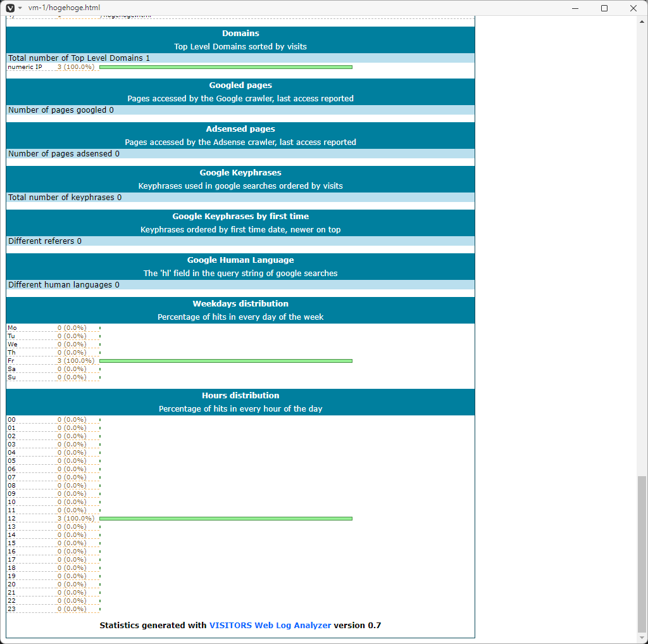
Task: Click the Fr weekday row label
Action: point(11,361)
